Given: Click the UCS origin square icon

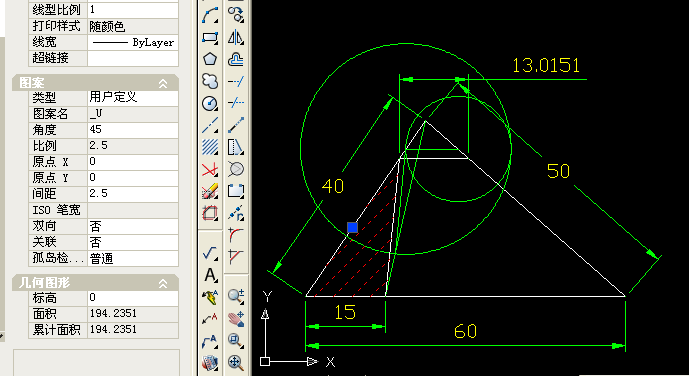Looking at the screenshot, I should [265, 362].
